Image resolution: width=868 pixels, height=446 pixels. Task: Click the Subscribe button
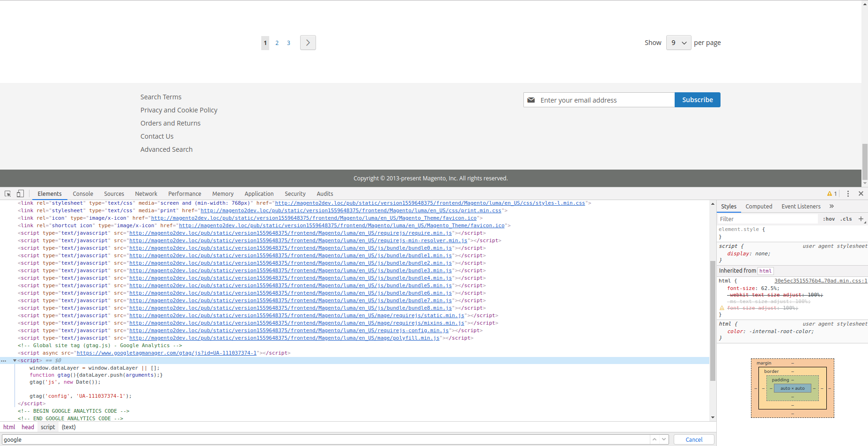[x=697, y=100]
